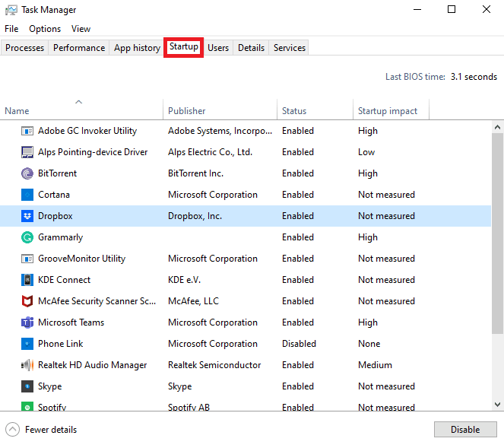The height and width of the screenshot is (448, 504).
Task: Select the Adobe GC Invoker Utility row name
Action: pyautogui.click(x=87, y=131)
